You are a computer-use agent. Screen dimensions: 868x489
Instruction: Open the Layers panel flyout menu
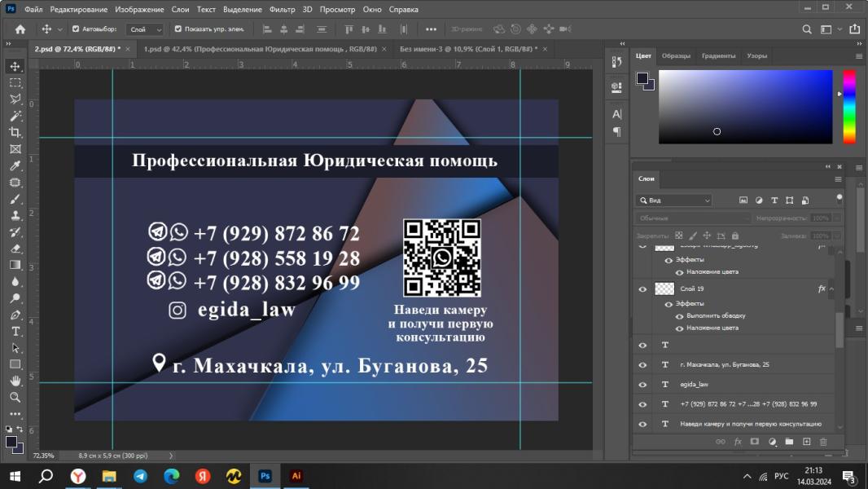(x=838, y=178)
